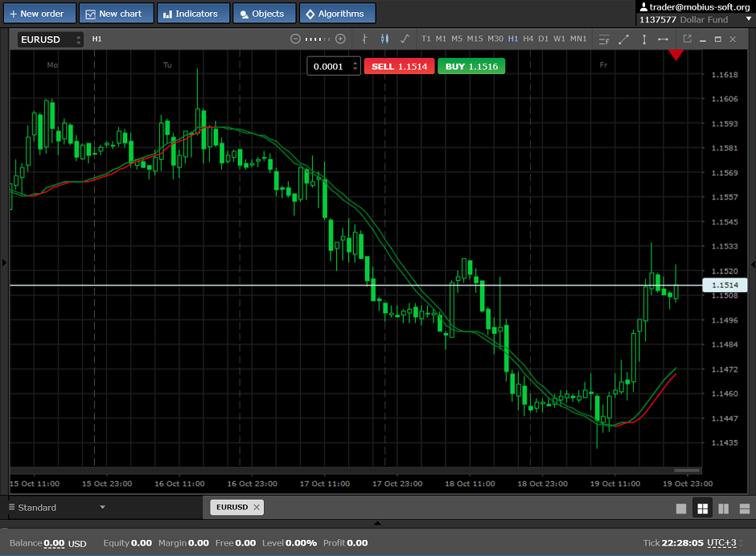Open the New order dialog
The height and width of the screenshot is (556, 756).
pos(39,14)
